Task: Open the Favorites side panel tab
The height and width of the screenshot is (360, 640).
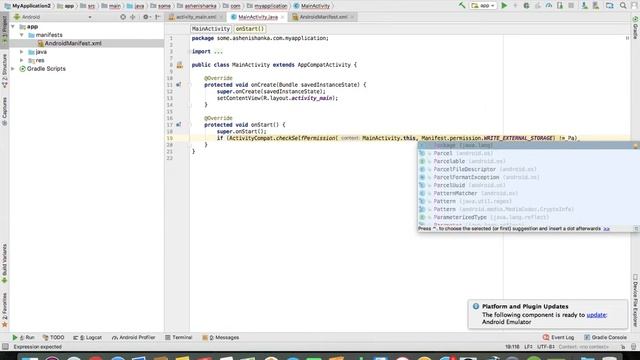Action: click(4, 309)
